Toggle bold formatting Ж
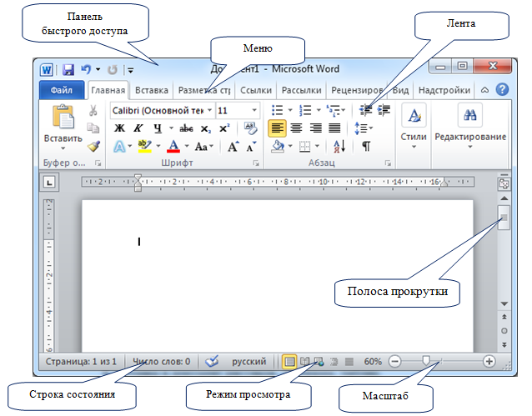Image resolution: width=532 pixels, height=416 pixels. [x=119, y=128]
